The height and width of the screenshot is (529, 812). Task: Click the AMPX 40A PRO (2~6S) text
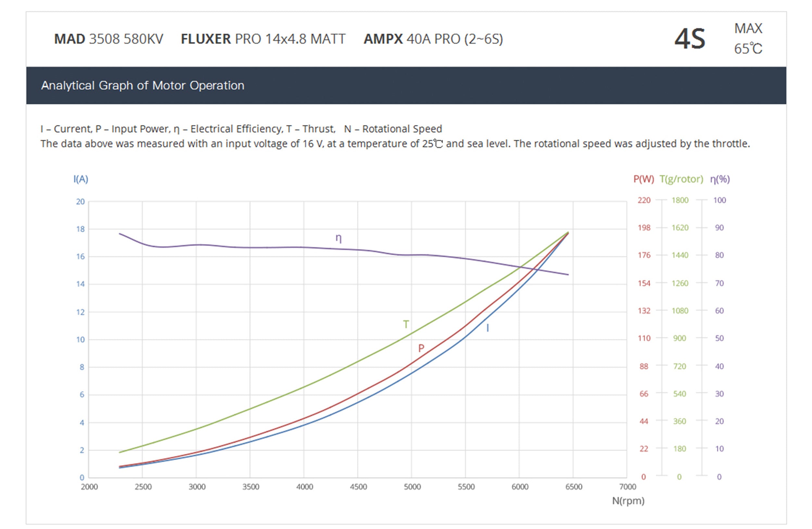click(433, 39)
